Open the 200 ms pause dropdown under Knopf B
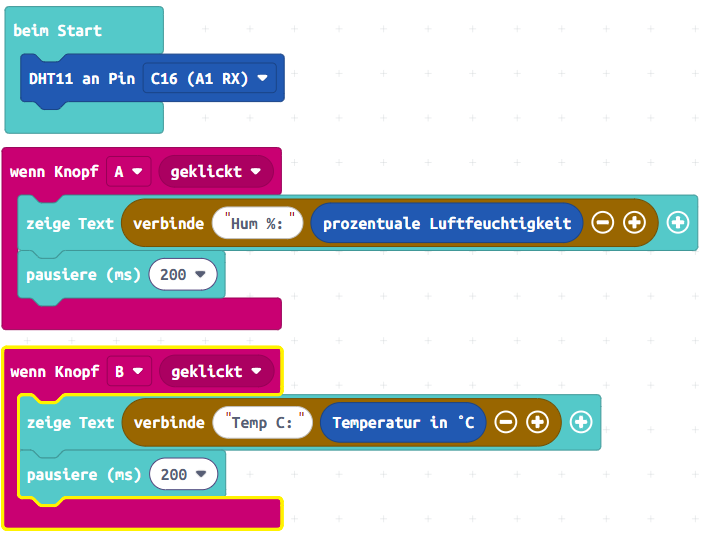 pyautogui.click(x=183, y=474)
